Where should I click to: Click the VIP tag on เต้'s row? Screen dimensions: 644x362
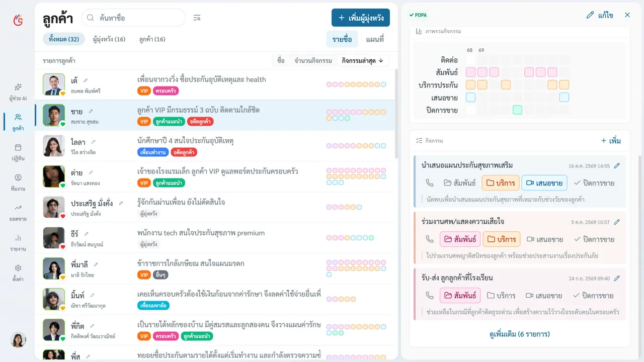coord(144,91)
